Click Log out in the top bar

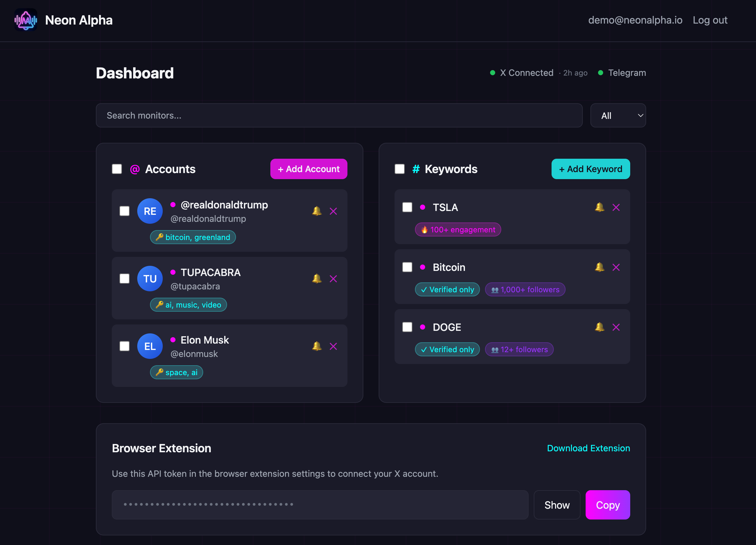point(710,20)
